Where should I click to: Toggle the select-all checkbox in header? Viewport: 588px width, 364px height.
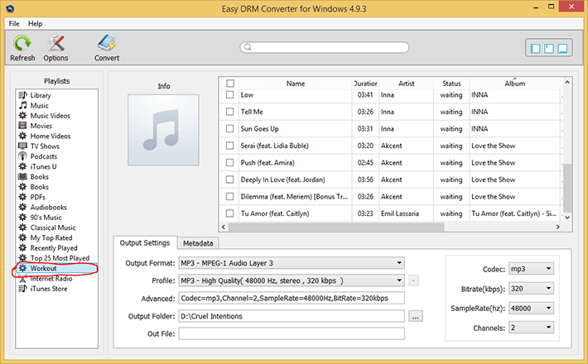click(230, 83)
